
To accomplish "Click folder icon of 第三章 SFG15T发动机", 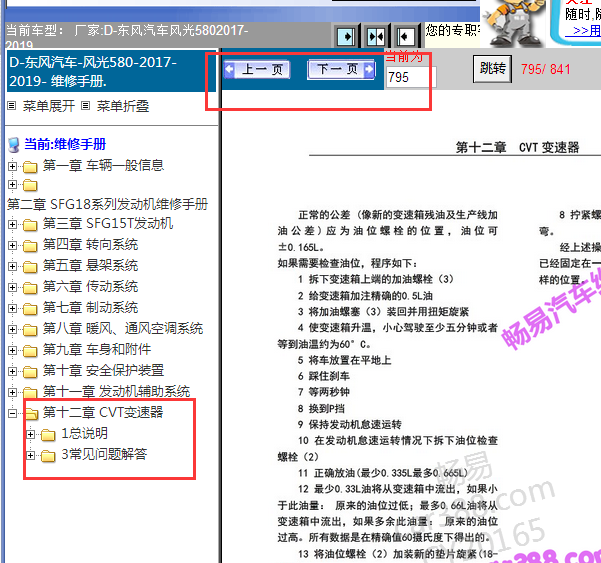I will pyautogui.click(x=30, y=225).
